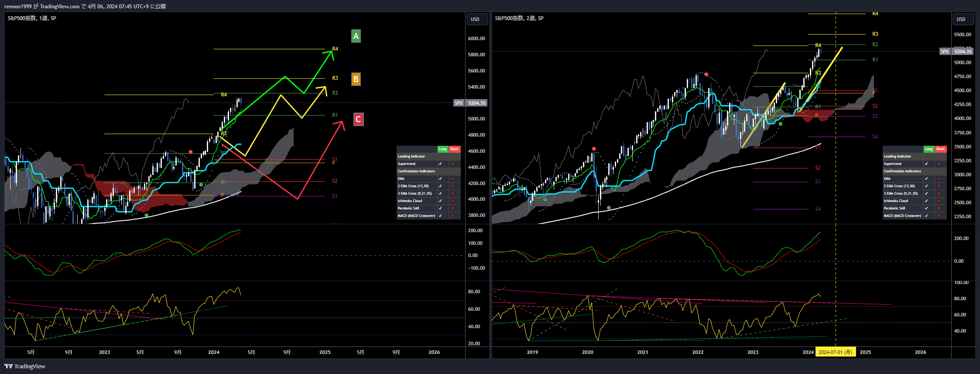This screenshot has height=374, width=980.
Task: Click 3 EMA Cross Long checkmark in 2-week chart table
Action: coord(926,193)
